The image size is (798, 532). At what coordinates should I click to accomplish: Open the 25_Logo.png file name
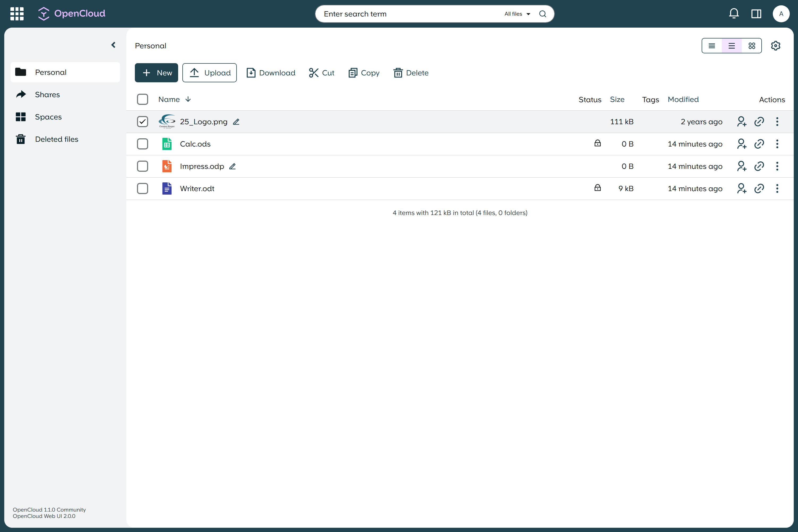204,122
